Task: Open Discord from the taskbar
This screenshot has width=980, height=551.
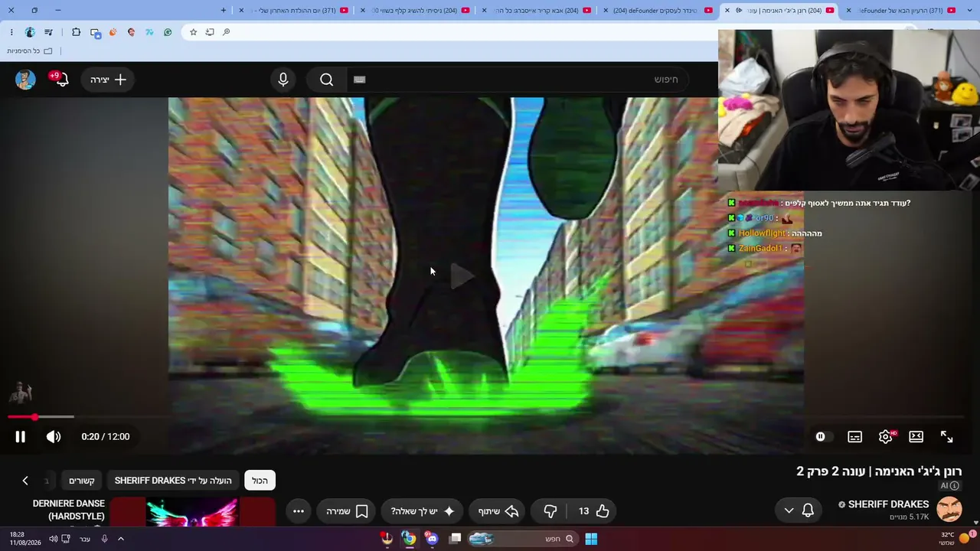Action: coord(433,539)
